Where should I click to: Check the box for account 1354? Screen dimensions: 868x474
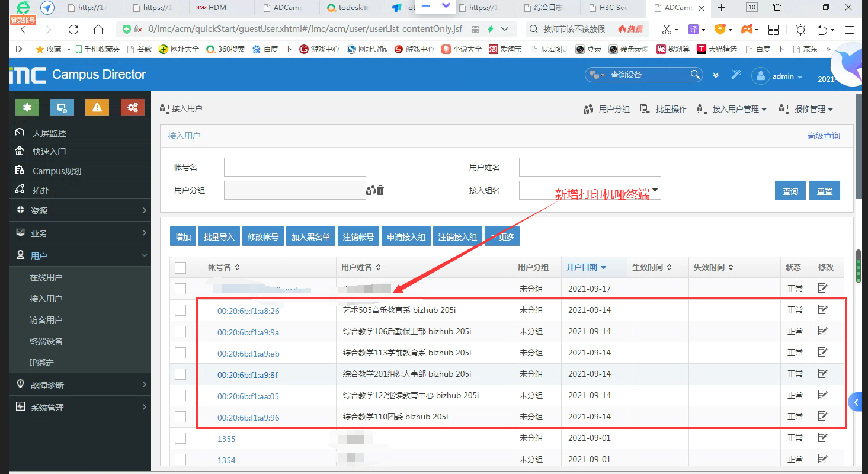(181, 459)
